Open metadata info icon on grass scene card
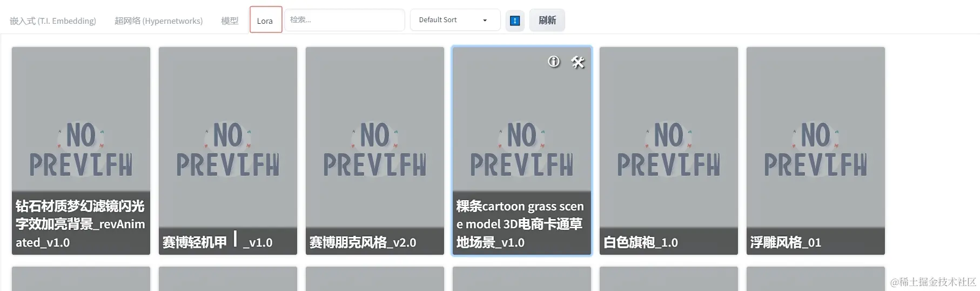 coord(554,62)
